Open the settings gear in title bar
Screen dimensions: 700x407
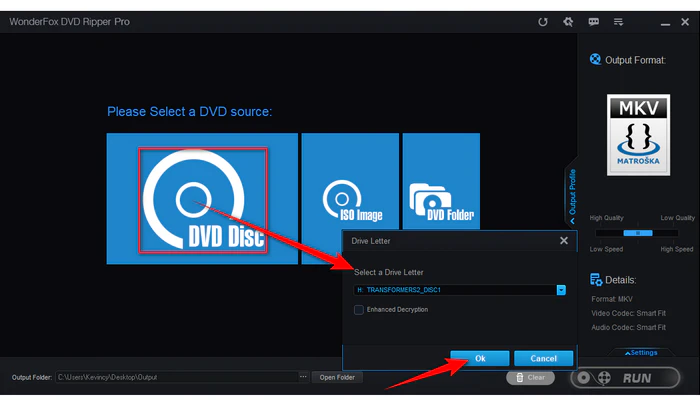pyautogui.click(x=568, y=22)
